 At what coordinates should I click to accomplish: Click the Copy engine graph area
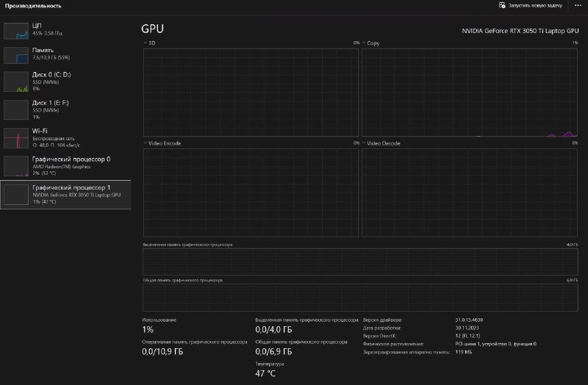pos(470,92)
